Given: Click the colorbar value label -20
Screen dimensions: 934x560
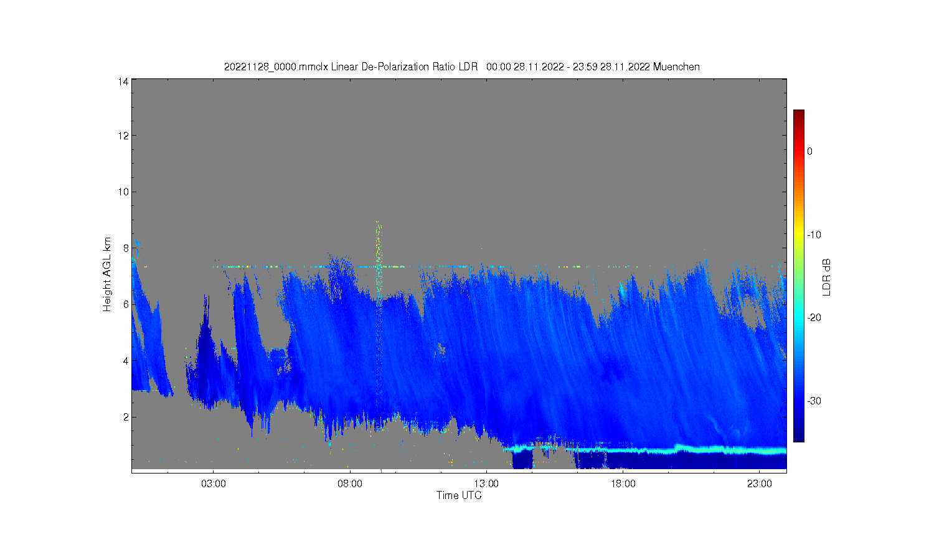Looking at the screenshot, I should coord(814,317).
